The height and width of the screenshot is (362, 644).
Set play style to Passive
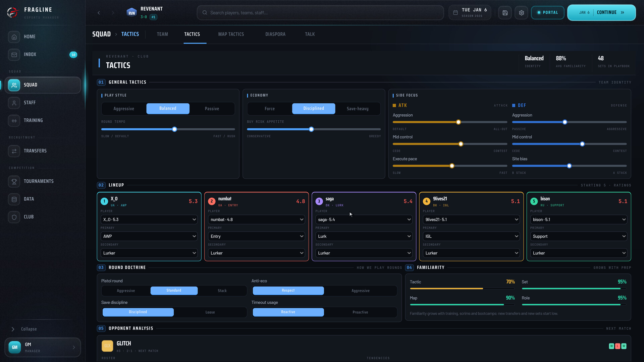click(212, 109)
